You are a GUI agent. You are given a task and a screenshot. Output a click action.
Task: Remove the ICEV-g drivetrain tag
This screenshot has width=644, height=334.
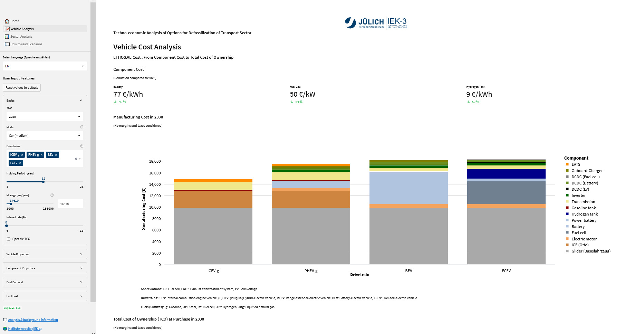(x=22, y=155)
